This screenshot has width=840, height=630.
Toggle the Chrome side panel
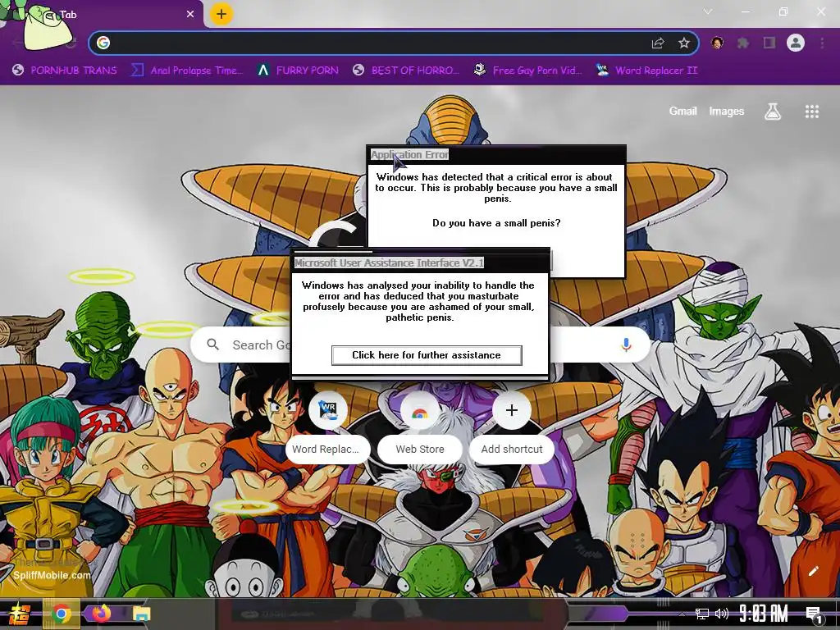point(769,43)
